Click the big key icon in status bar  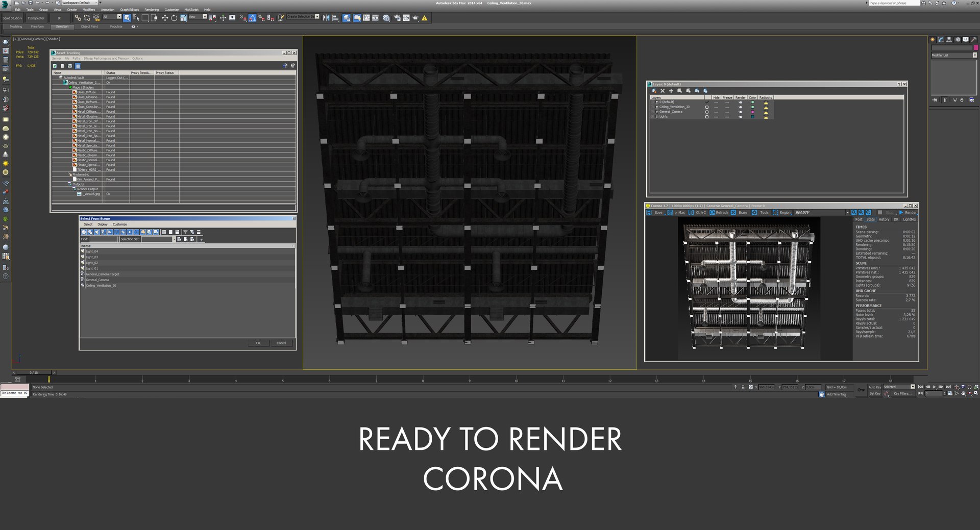[x=861, y=390]
